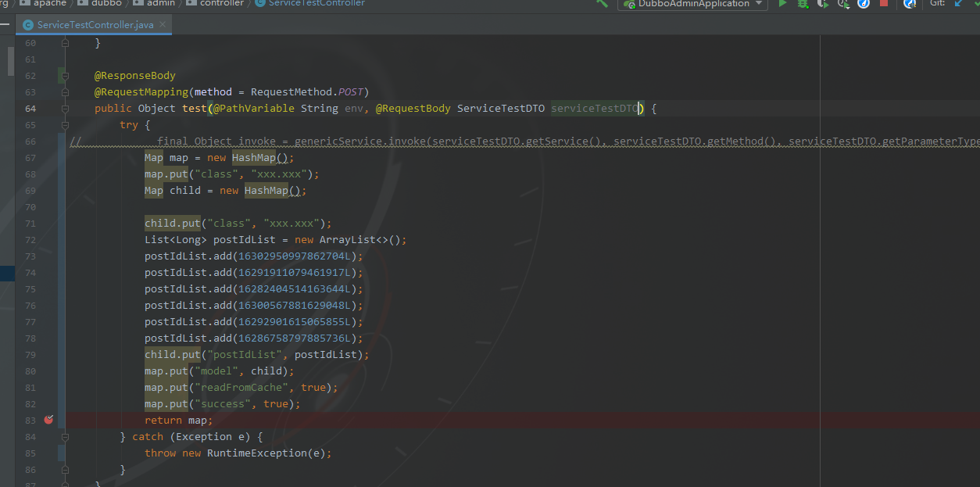The height and width of the screenshot is (487, 980).
Task: Click line number 70 in the gutter
Action: click(x=30, y=207)
